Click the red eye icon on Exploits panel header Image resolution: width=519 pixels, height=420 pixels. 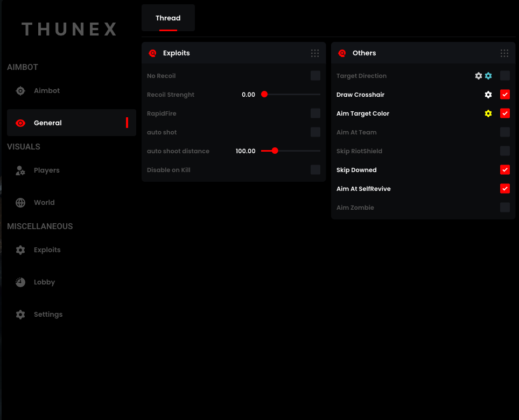pyautogui.click(x=152, y=53)
